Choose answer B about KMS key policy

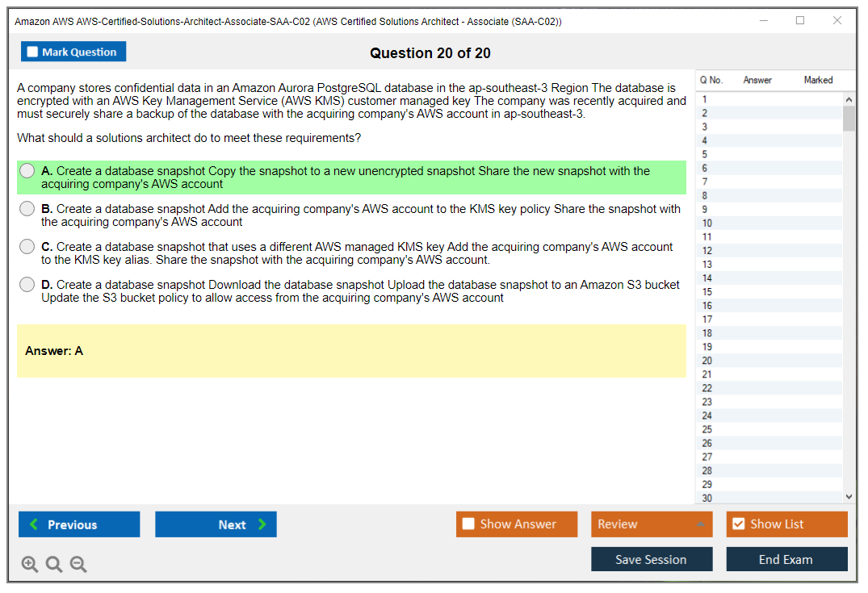tap(27, 209)
